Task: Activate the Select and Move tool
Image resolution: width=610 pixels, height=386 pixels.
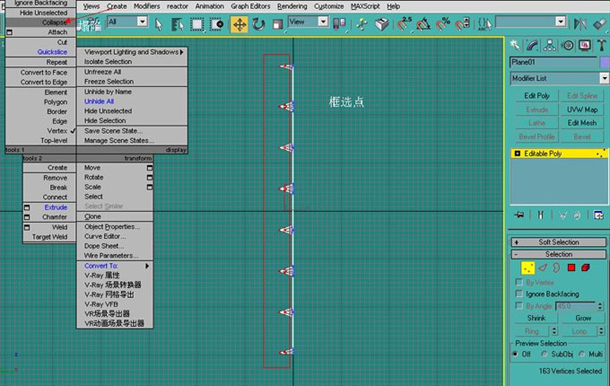Action: [x=239, y=25]
